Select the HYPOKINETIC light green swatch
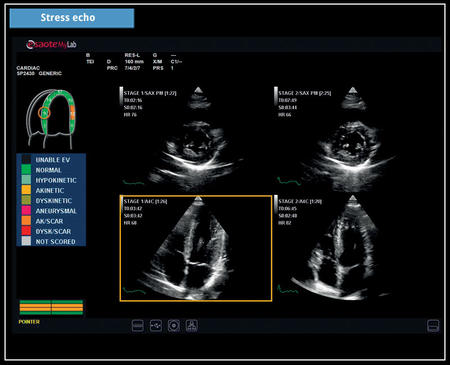 click(x=26, y=180)
